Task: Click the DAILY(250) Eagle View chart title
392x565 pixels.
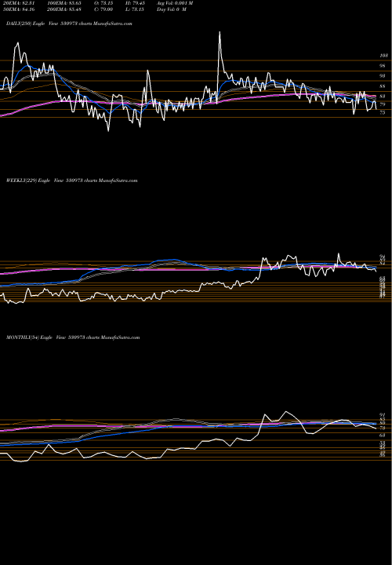Action: pyautogui.click(x=69, y=24)
